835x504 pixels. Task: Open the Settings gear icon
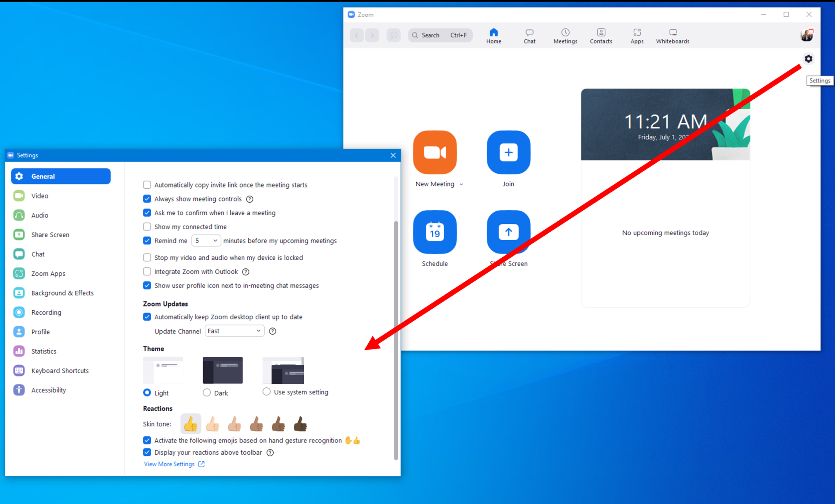pyautogui.click(x=808, y=59)
